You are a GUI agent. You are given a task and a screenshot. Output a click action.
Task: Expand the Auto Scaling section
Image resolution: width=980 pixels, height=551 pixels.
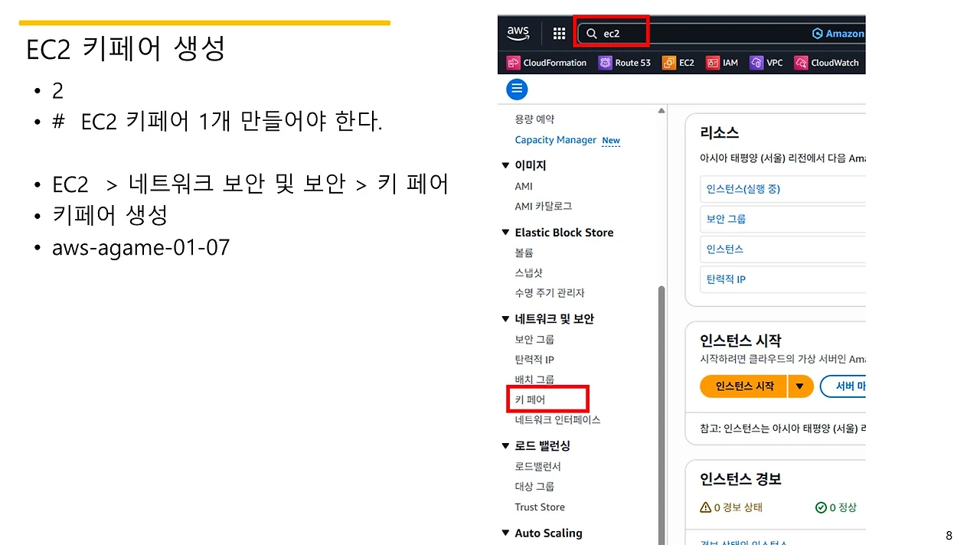[505, 533]
